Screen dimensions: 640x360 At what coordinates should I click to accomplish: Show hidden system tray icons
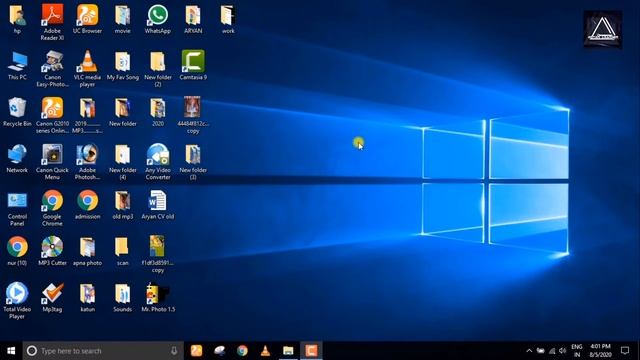point(529,351)
